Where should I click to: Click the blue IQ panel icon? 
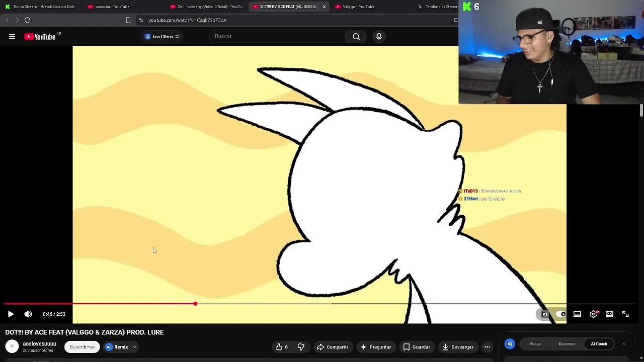(x=510, y=344)
